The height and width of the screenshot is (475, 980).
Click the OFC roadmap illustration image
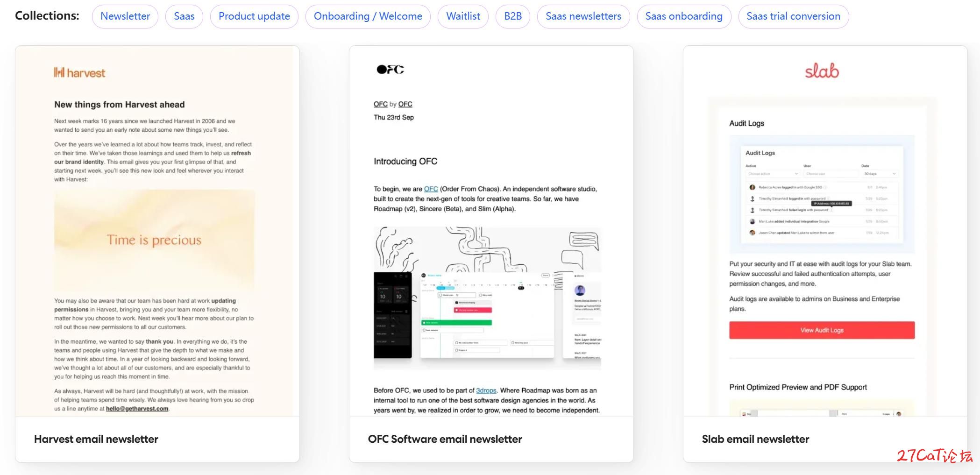(487, 298)
